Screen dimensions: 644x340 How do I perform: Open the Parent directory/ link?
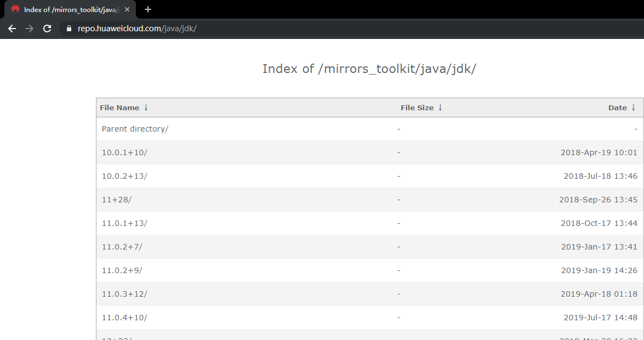135,129
